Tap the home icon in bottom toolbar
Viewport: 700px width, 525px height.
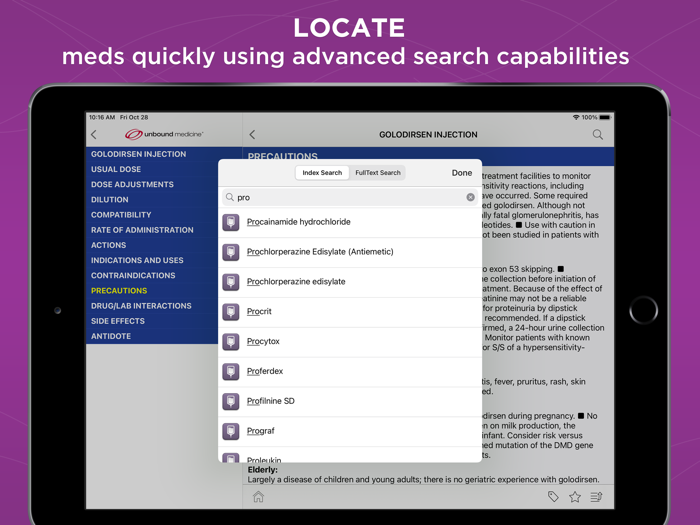pyautogui.click(x=258, y=496)
